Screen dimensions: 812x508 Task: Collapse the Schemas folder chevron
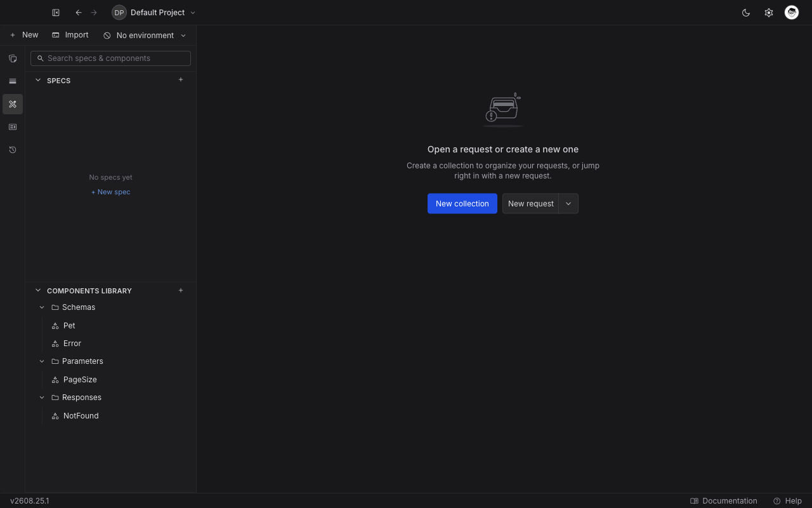click(42, 307)
